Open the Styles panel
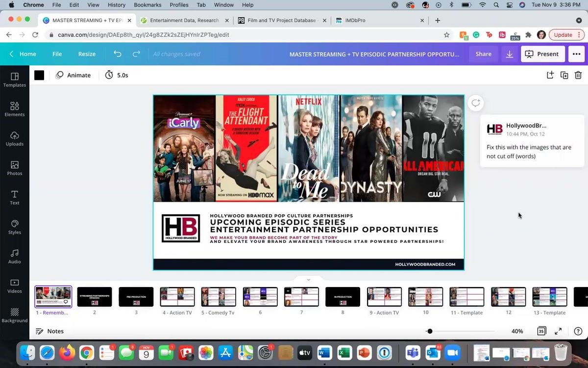The height and width of the screenshot is (368, 588). pyautogui.click(x=15, y=227)
